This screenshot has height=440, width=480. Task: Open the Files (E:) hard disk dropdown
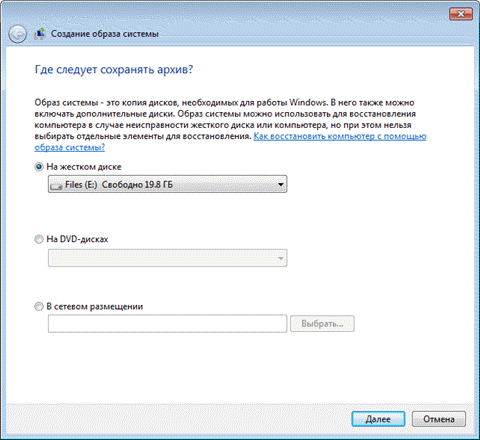coord(167,184)
